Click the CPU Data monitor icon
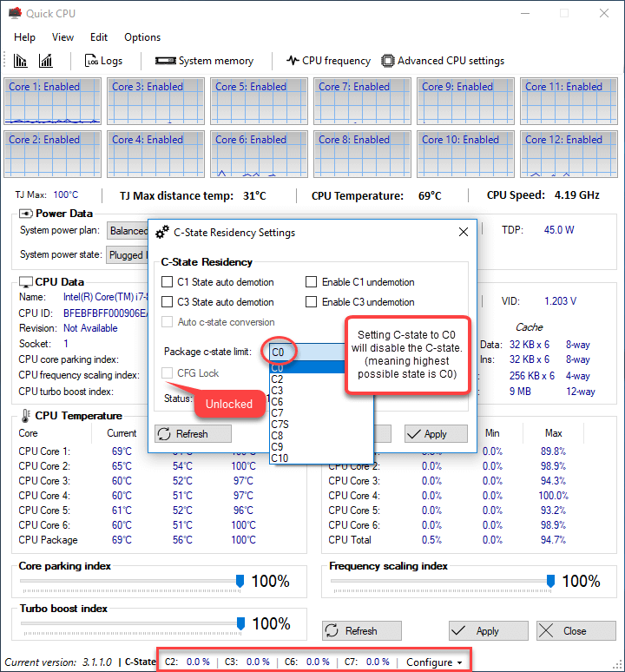625x672 pixels. [x=26, y=282]
